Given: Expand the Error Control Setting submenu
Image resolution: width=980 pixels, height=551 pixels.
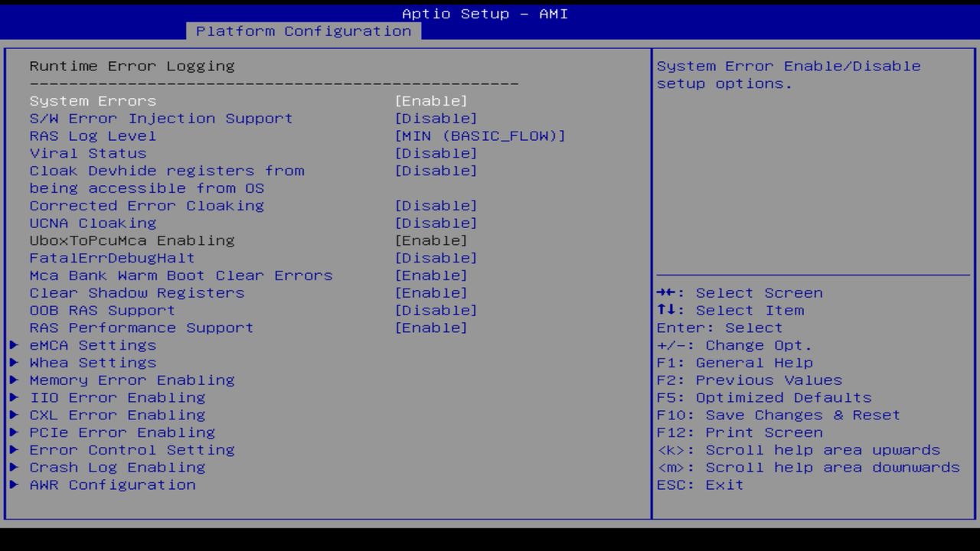Looking at the screenshot, I should click(132, 450).
